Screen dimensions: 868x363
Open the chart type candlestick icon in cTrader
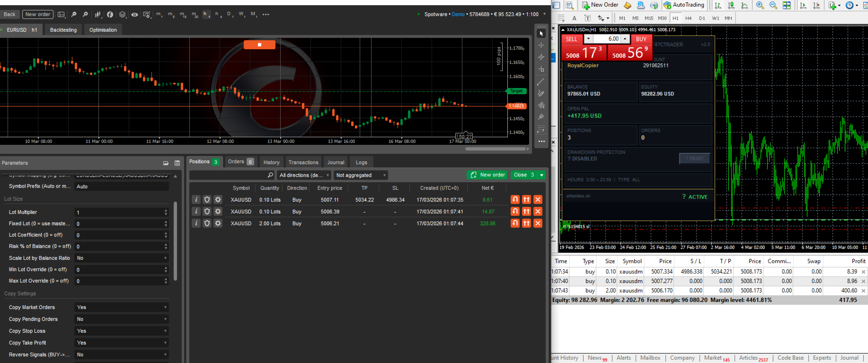tap(98, 15)
